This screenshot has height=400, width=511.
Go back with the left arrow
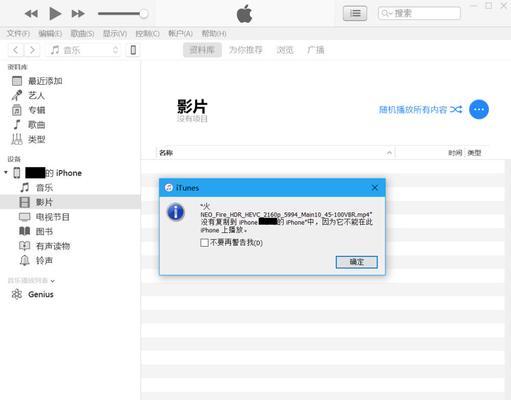coord(16,50)
